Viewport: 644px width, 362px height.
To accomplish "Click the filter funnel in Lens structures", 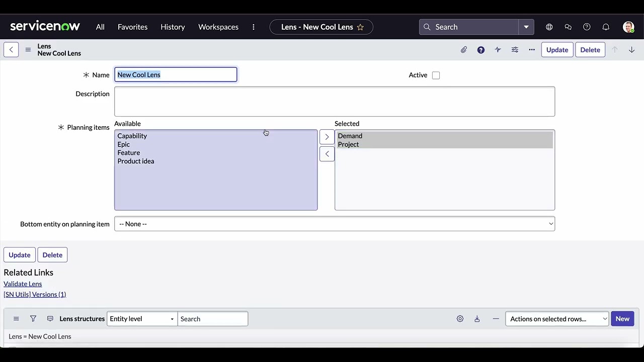I will (33, 318).
